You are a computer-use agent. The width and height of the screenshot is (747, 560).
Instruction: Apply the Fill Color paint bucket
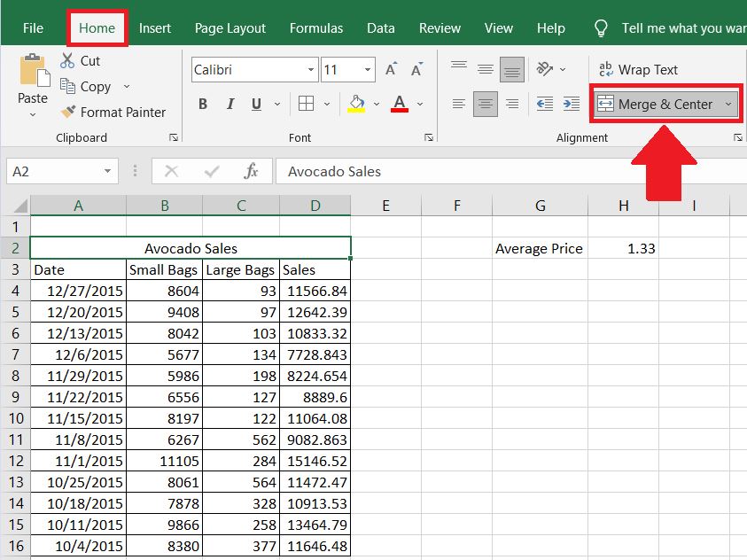point(357,104)
